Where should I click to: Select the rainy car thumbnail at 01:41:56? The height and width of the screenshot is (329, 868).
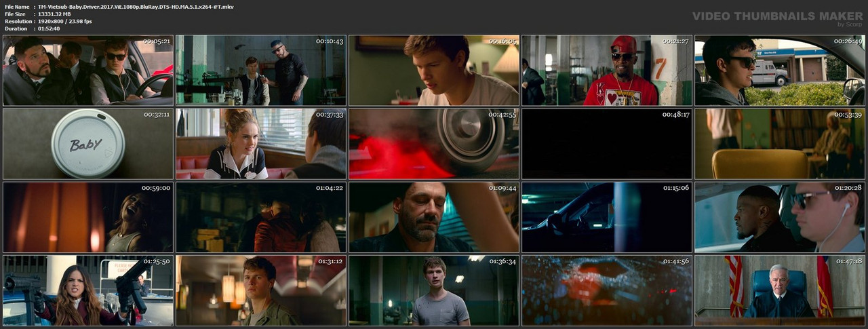(607, 290)
